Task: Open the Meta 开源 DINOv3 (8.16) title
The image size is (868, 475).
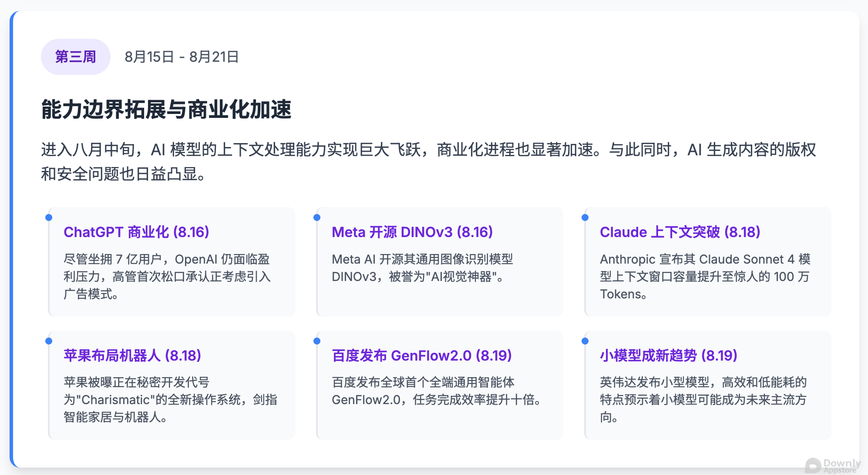Action: tap(412, 232)
